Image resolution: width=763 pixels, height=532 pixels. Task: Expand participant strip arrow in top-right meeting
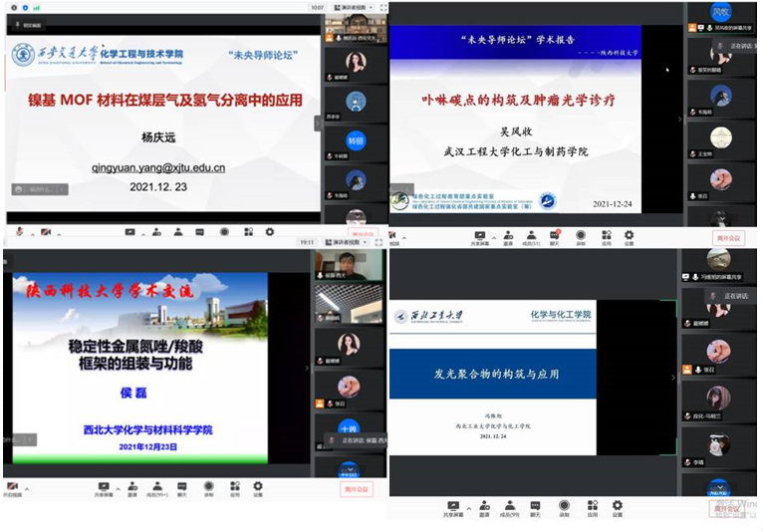[x=679, y=119]
